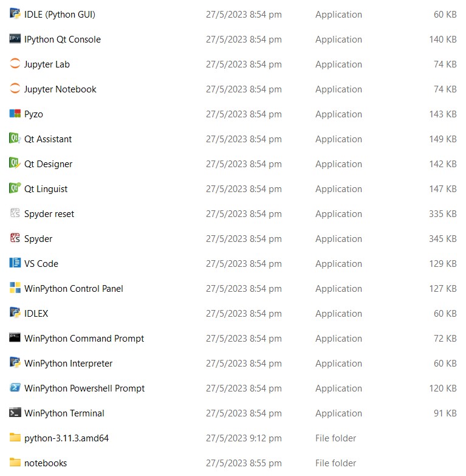
Task: Click the 142 KB size value
Action: 443,164
